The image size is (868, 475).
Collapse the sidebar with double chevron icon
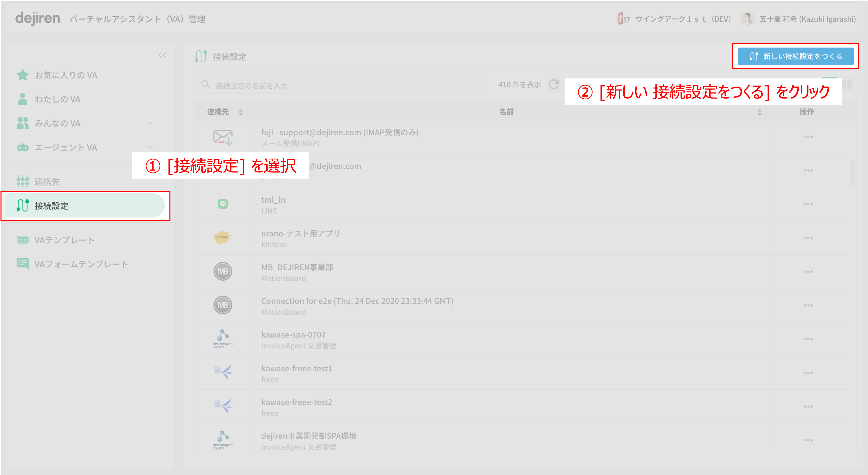[x=162, y=55]
